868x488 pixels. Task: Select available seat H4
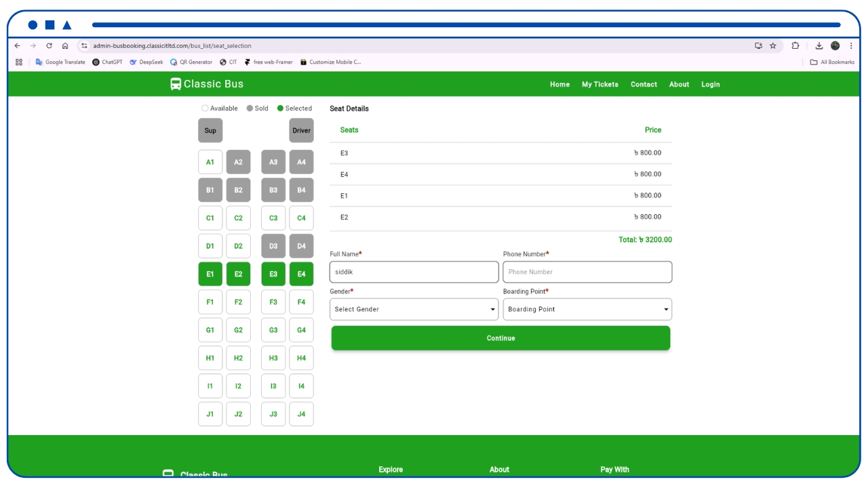301,358
